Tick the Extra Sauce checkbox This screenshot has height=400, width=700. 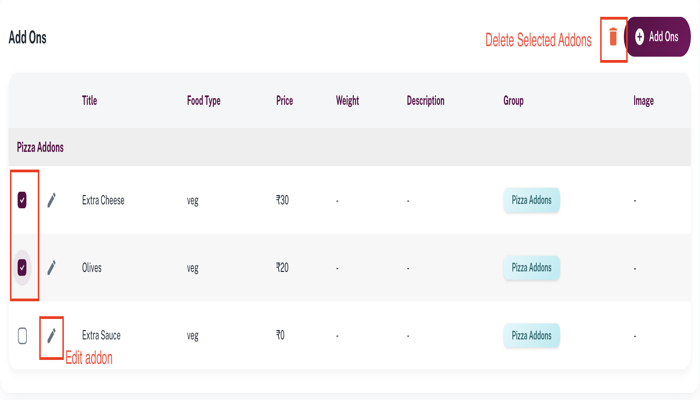pos(23,336)
